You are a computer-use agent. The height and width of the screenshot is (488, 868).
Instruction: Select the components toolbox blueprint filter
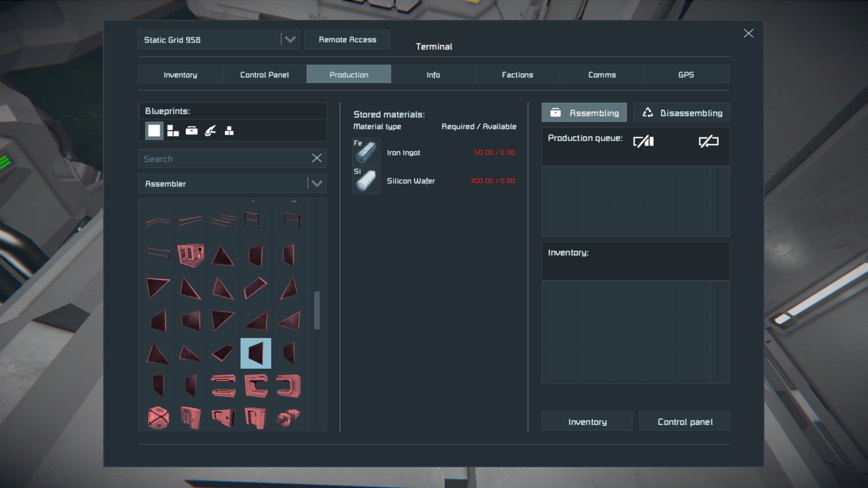click(x=192, y=131)
